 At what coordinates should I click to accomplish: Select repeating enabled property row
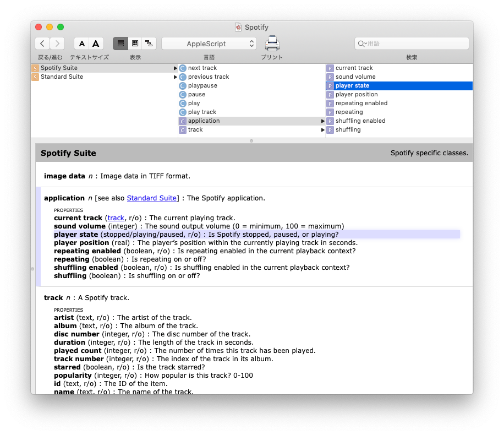[399, 104]
